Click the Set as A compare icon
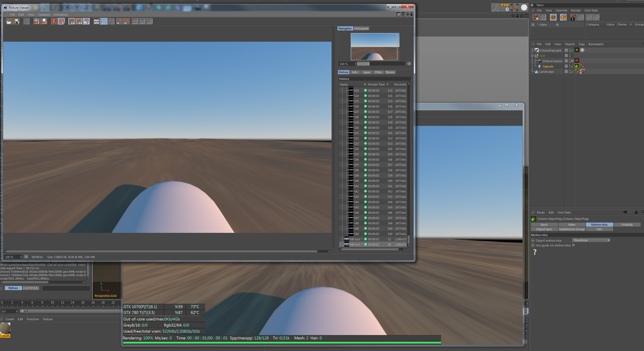 pos(119,22)
